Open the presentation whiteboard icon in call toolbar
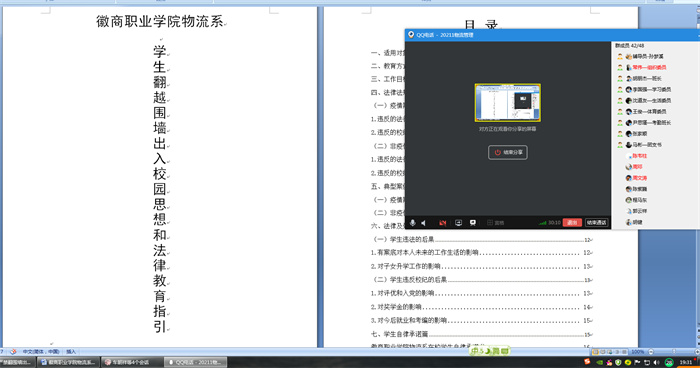The image size is (700, 368). coord(473,222)
